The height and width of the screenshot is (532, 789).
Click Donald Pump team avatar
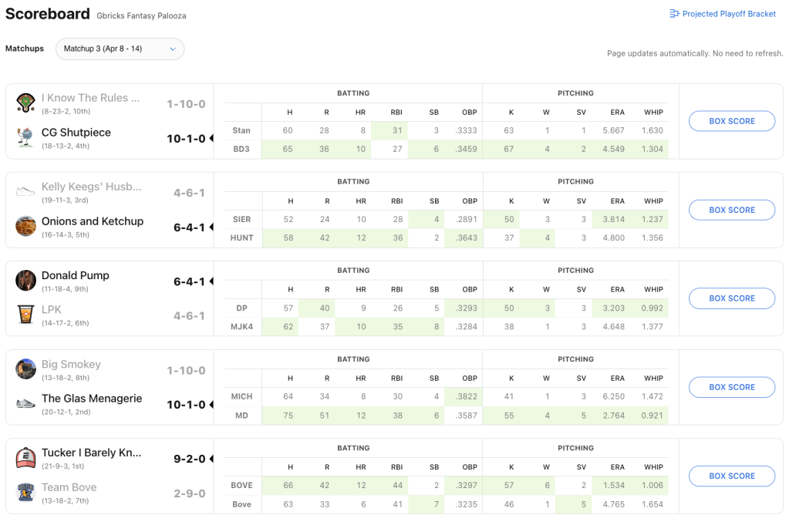click(25, 281)
